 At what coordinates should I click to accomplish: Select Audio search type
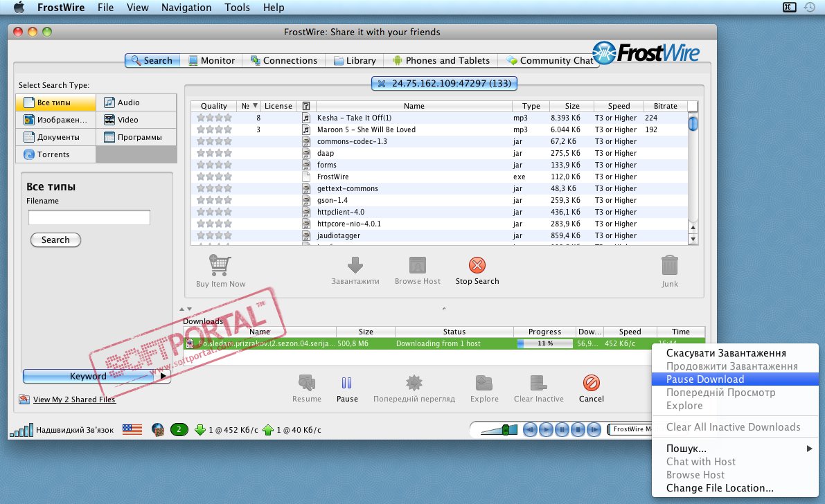(x=136, y=102)
